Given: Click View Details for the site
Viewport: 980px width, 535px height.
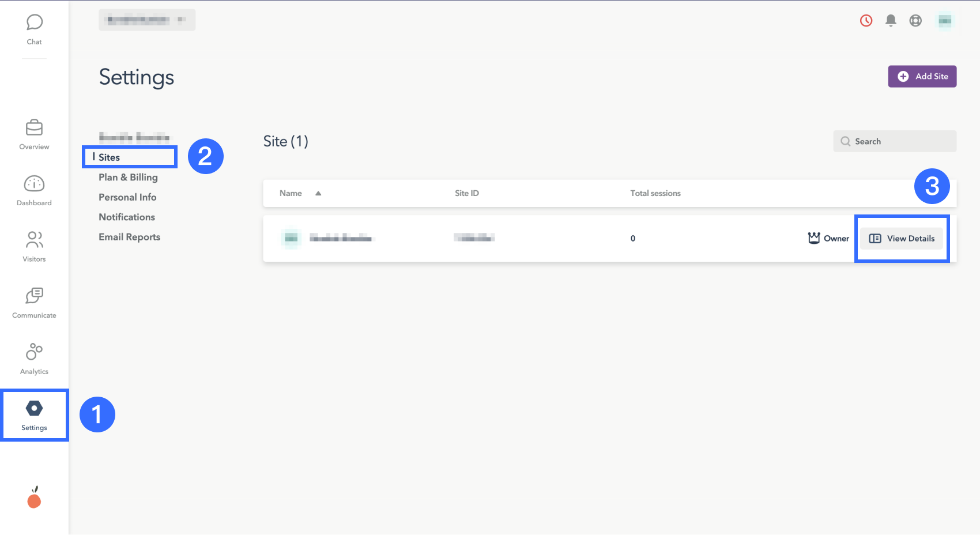Looking at the screenshot, I should (x=902, y=239).
